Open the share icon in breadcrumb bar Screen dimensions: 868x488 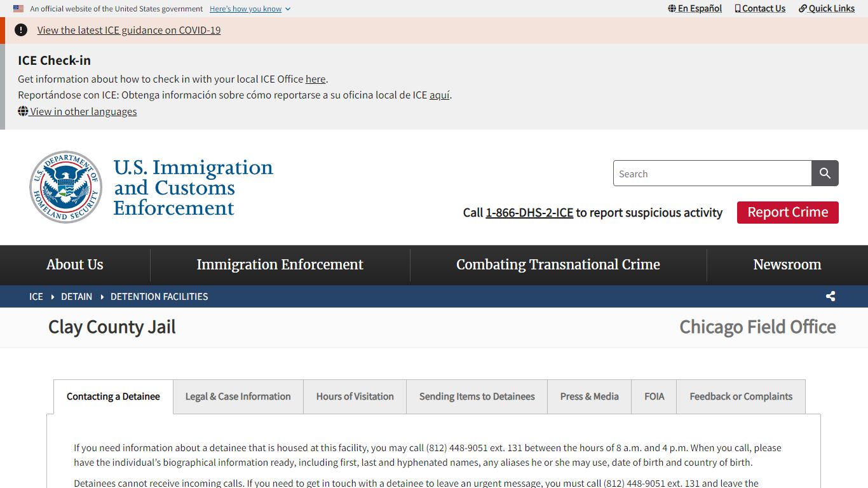(x=831, y=296)
